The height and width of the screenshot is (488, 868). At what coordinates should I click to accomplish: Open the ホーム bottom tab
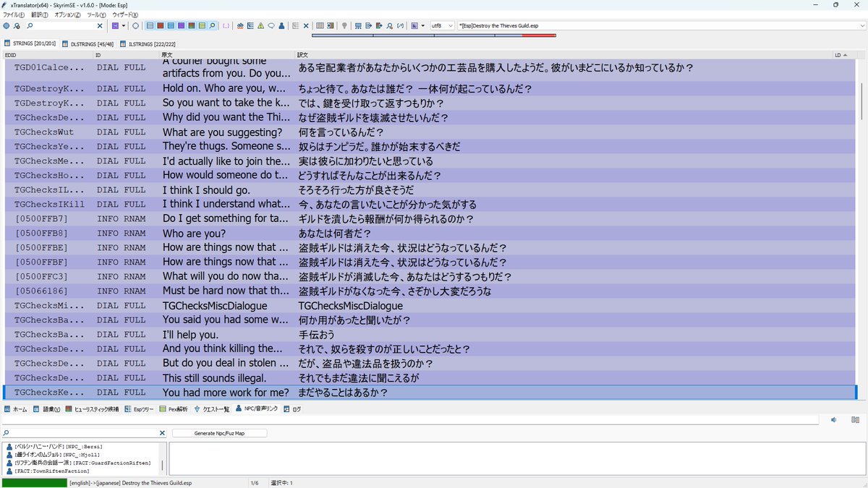[x=15, y=409]
